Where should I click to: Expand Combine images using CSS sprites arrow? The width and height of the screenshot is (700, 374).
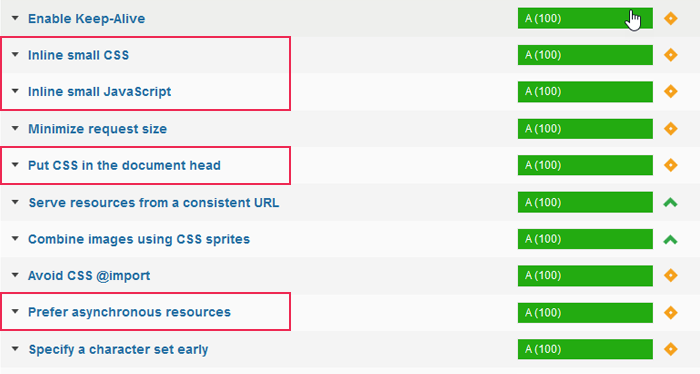tap(15, 239)
